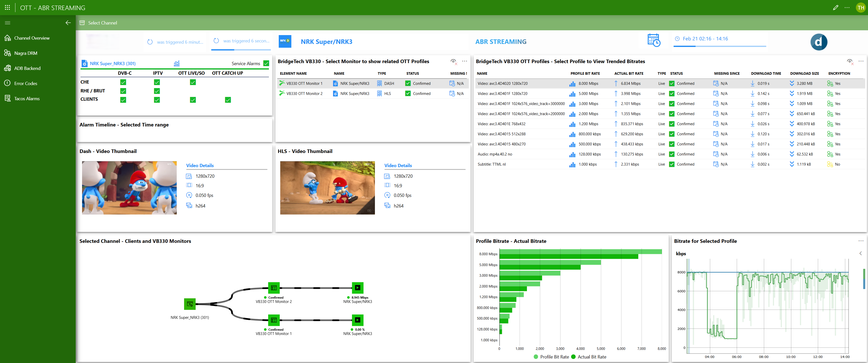
Task: Sort profiles by DOWNLOAD TIME column
Action: tap(766, 73)
